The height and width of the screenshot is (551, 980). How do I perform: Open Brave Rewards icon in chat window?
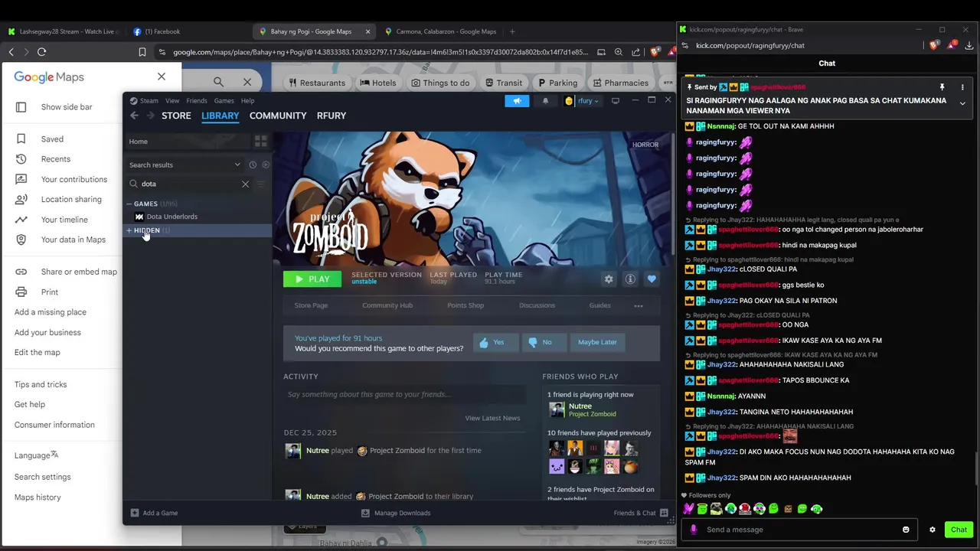[x=952, y=45]
